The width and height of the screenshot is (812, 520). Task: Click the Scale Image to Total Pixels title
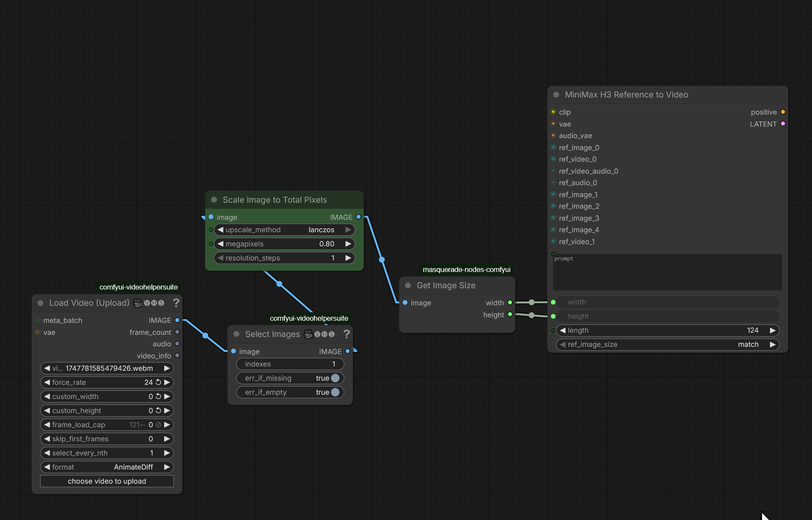tap(275, 200)
